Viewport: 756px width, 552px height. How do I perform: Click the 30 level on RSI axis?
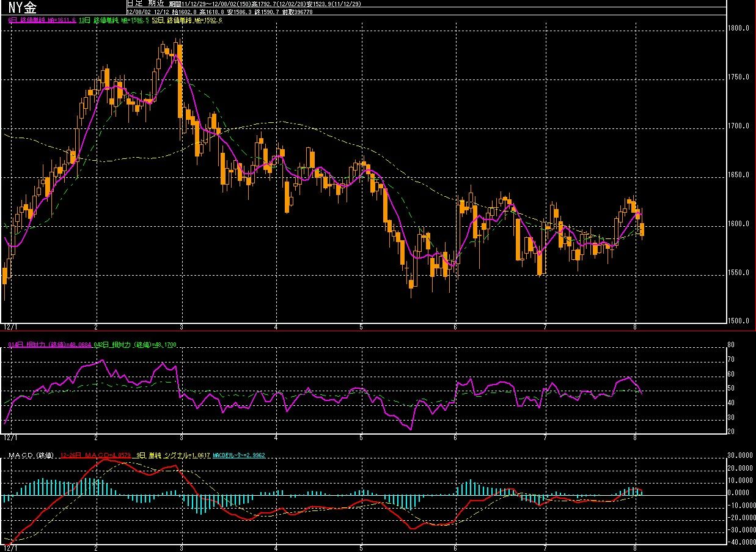pyautogui.click(x=730, y=418)
